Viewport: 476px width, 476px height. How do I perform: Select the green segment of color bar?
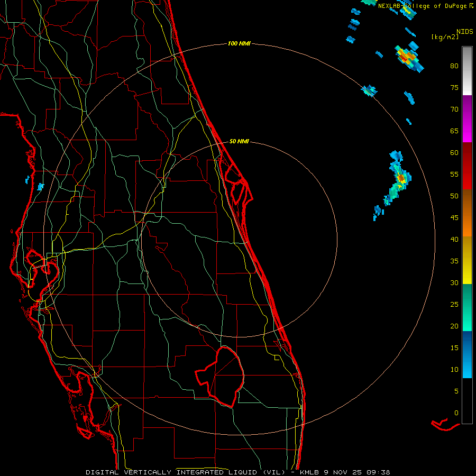[x=467, y=307]
